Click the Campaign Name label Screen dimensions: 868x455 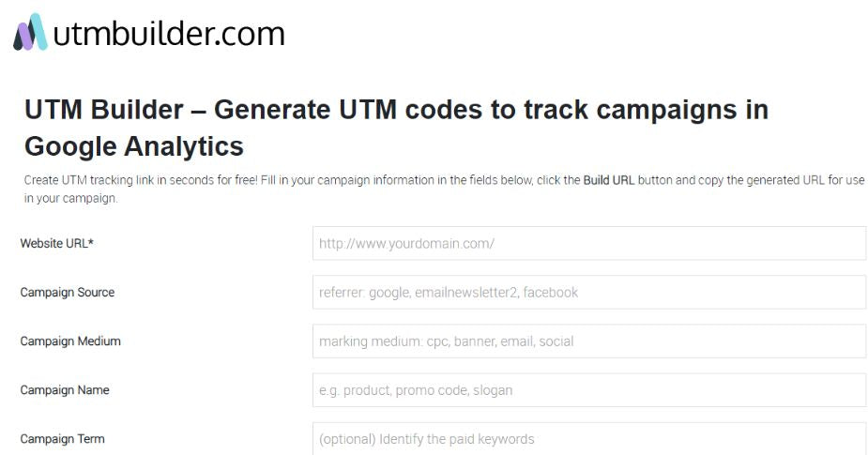[65, 390]
